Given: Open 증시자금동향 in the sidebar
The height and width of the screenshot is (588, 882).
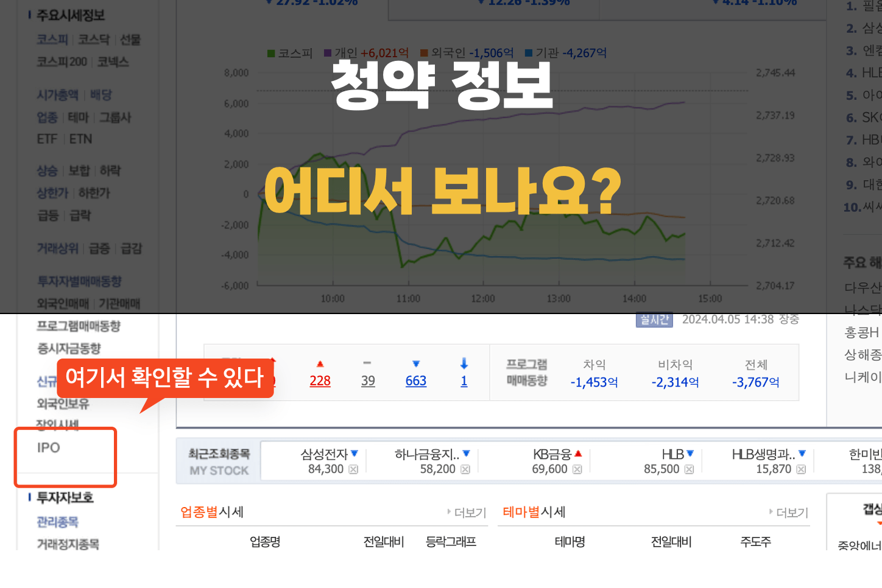Looking at the screenshot, I should 69,349.
